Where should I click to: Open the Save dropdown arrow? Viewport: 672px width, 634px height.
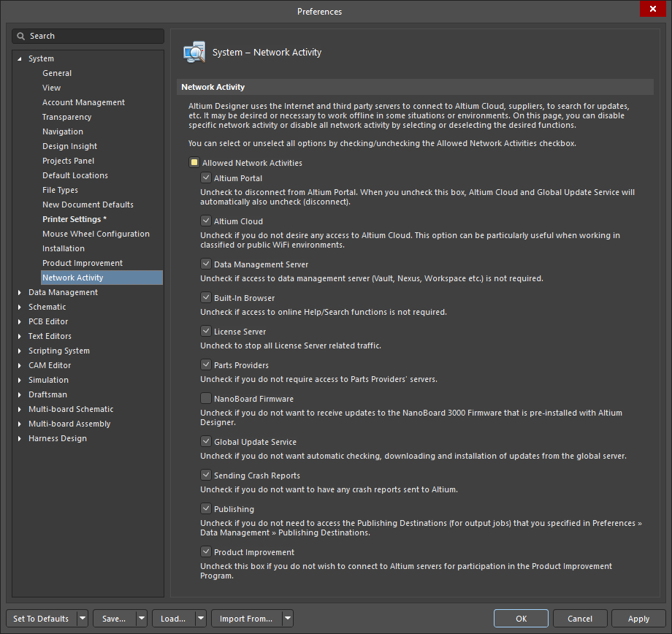coord(142,619)
